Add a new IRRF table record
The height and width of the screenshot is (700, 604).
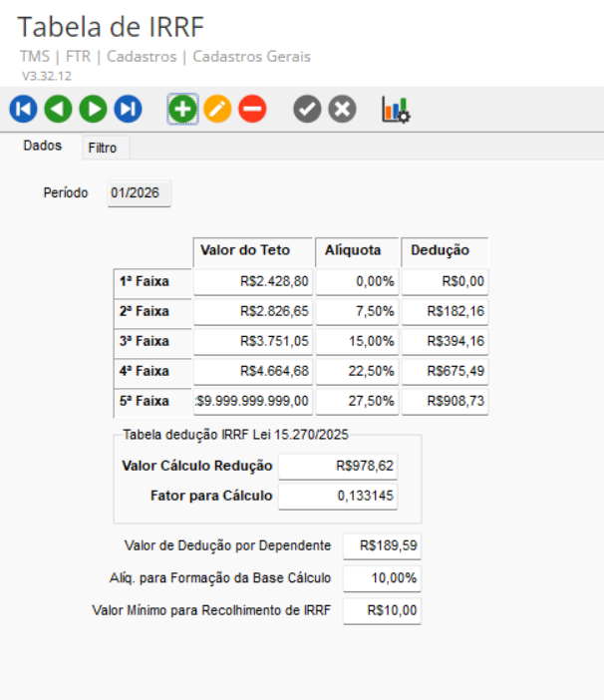[182, 110]
